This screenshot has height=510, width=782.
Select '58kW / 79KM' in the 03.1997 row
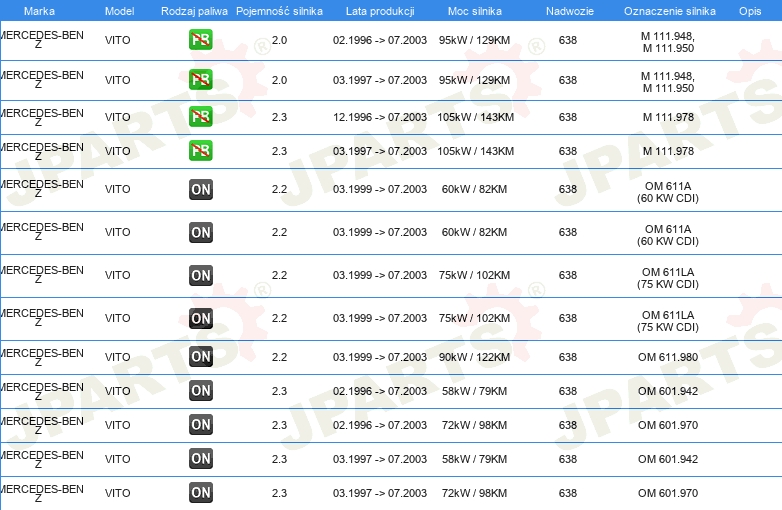(474, 459)
